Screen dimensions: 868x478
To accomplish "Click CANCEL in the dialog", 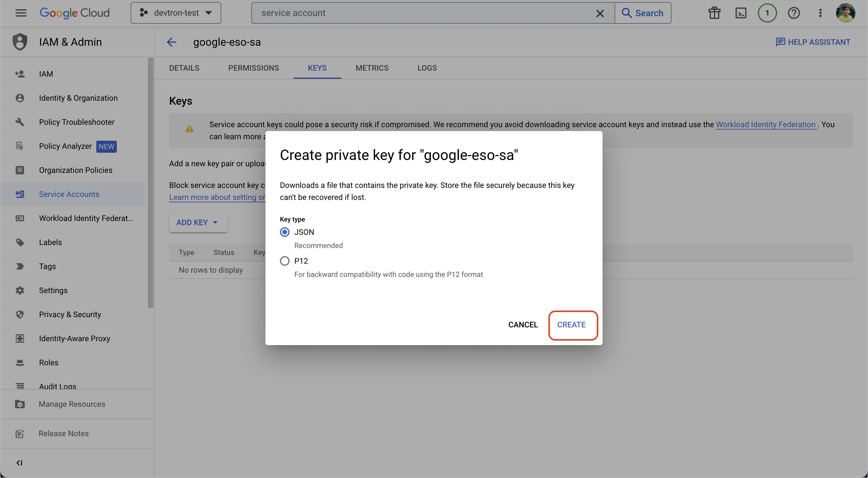I will coord(523,325).
